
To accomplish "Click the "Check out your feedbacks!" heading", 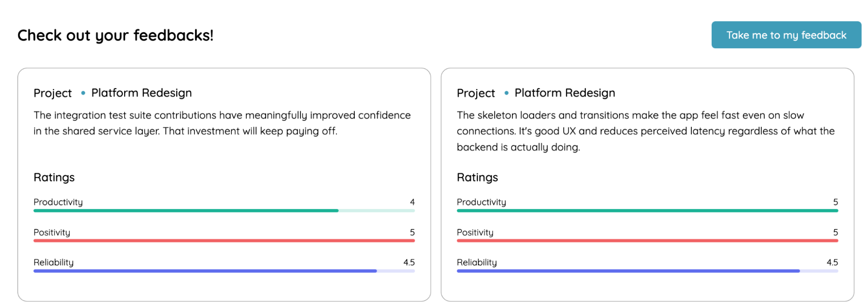I will 116,35.
